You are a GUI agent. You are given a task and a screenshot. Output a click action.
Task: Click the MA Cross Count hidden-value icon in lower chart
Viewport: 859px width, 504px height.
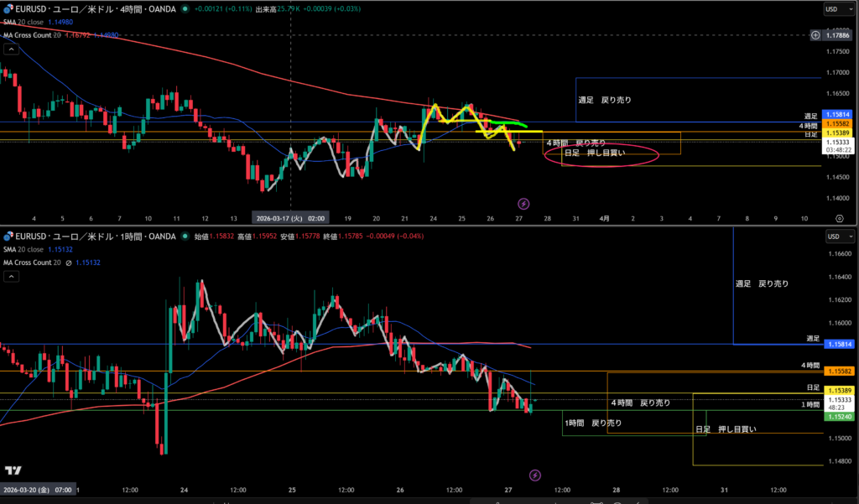(68, 262)
